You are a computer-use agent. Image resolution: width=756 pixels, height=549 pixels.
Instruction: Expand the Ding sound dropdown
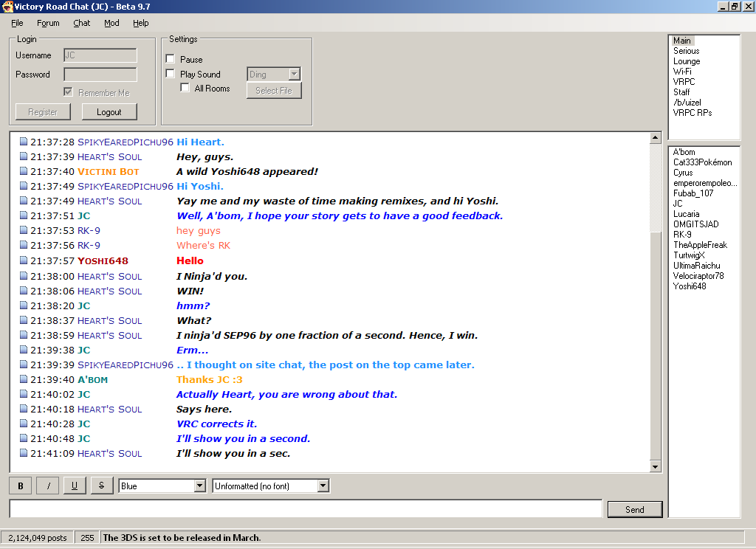[295, 74]
